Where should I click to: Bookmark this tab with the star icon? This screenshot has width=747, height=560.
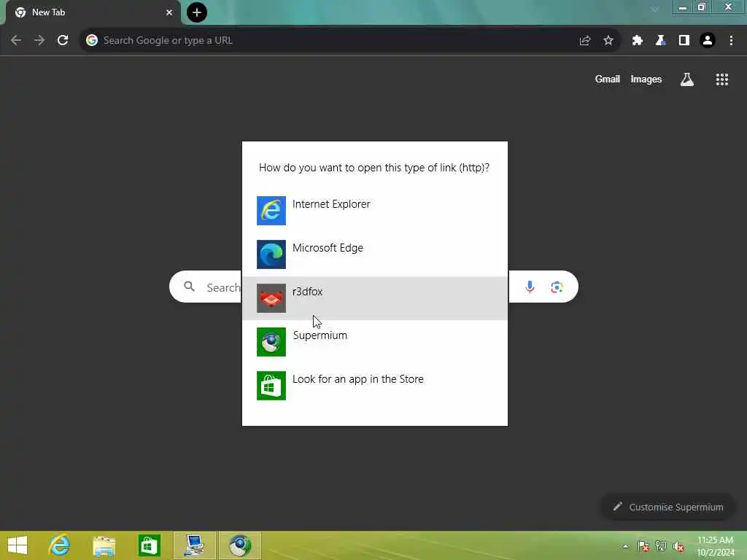[x=608, y=41]
